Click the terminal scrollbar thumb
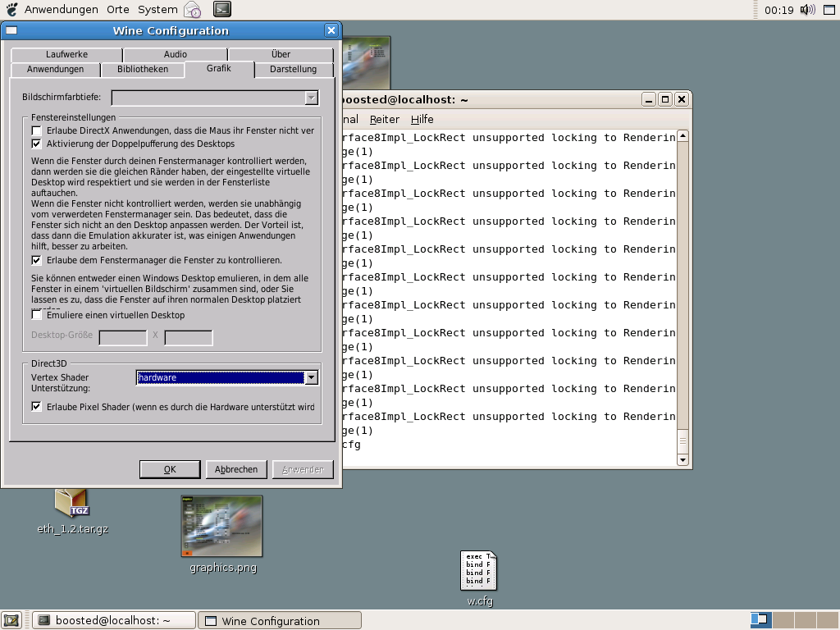The height and width of the screenshot is (630, 840). pos(682,441)
